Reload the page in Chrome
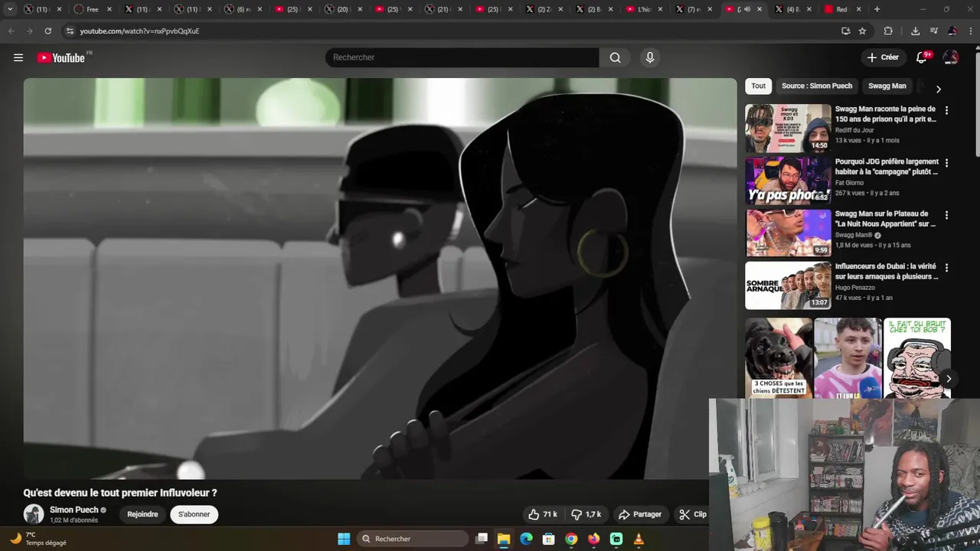980x551 pixels. [47, 31]
